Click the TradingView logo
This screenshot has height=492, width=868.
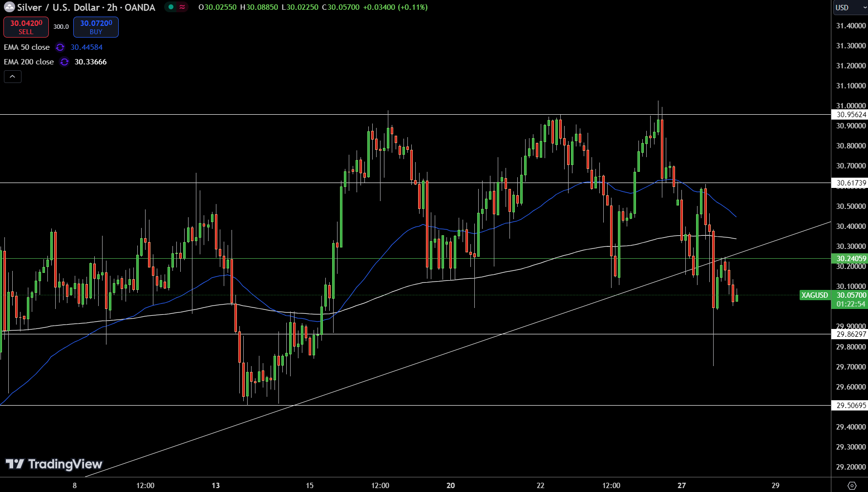point(54,464)
